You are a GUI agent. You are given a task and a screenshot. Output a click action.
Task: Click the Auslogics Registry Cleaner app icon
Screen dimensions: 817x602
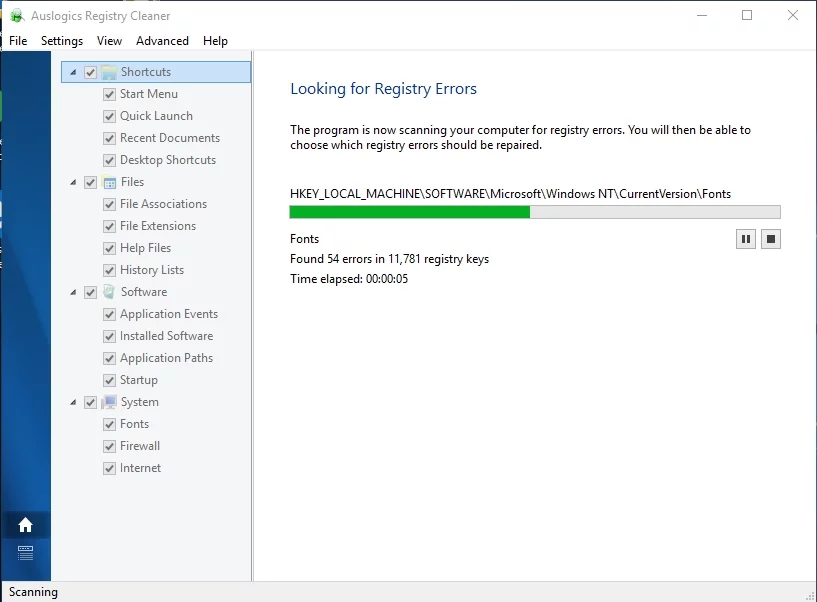click(17, 16)
